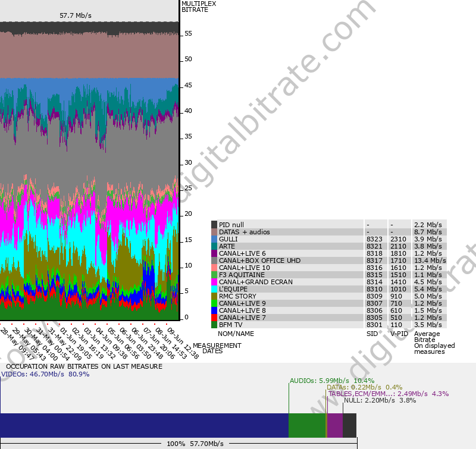Click the CANAL+LIVE 9 green swatch
Viewport: 476px width, 449px height.
pos(214,303)
